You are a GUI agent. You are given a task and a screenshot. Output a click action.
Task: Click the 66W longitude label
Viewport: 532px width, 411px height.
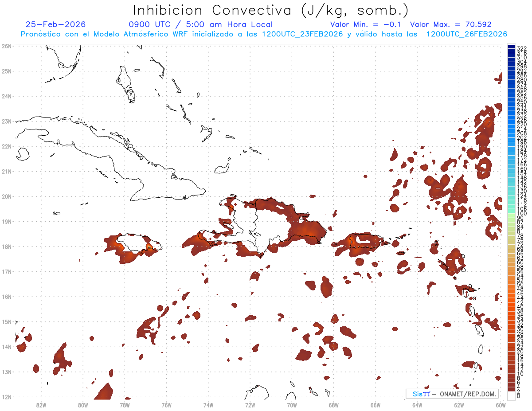tap(376, 404)
